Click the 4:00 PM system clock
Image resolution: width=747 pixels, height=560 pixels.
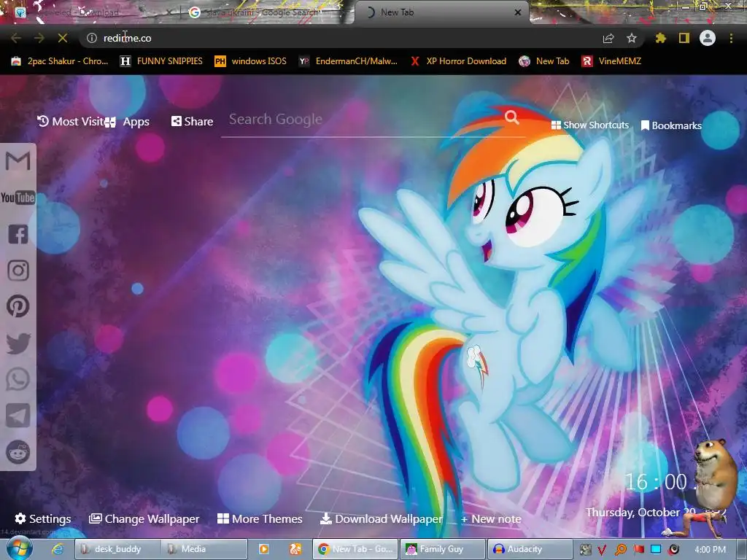(x=710, y=550)
